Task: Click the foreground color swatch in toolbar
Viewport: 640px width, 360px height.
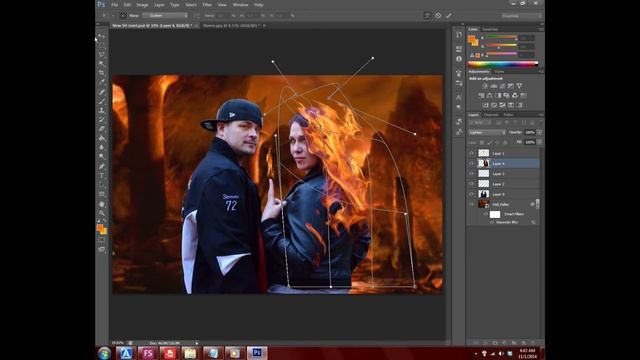Action: pos(100,228)
